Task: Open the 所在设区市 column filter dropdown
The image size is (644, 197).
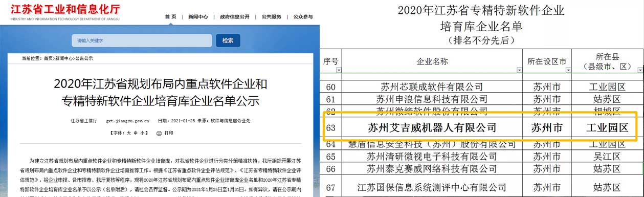Action: tap(568, 70)
